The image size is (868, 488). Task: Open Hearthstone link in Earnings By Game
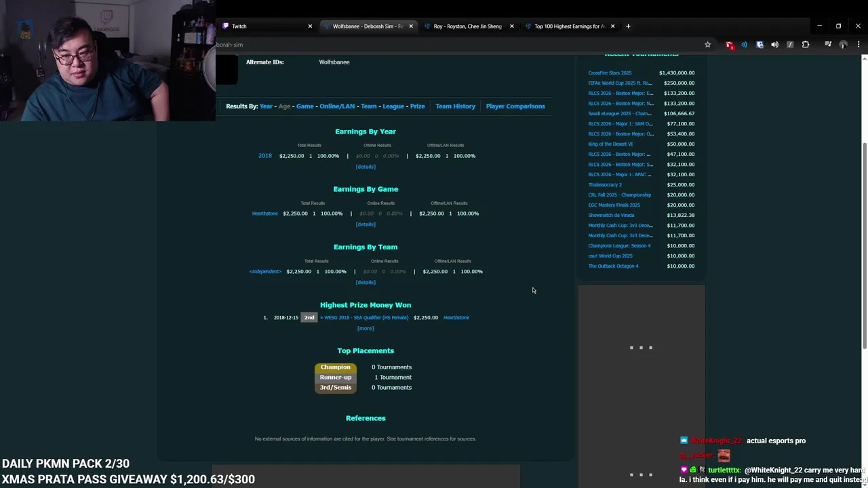(x=265, y=213)
